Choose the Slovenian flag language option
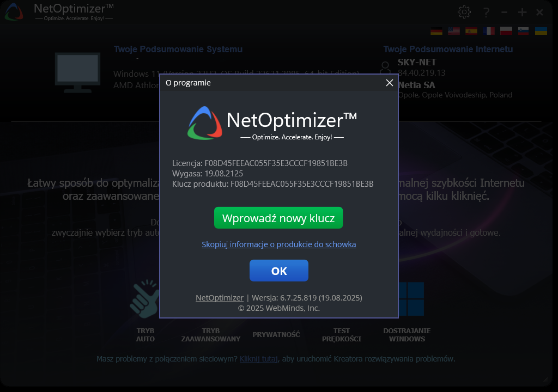558x392 pixels. (524, 31)
